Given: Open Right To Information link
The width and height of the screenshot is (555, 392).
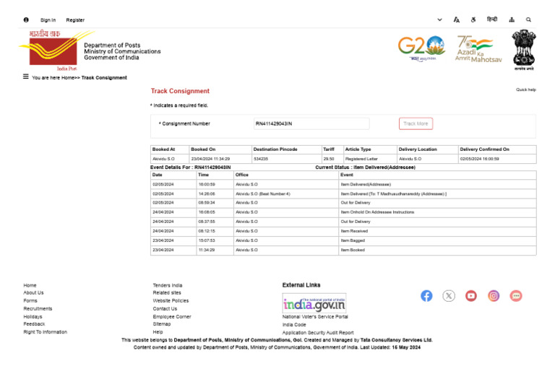Looking at the screenshot, I should tap(45, 332).
